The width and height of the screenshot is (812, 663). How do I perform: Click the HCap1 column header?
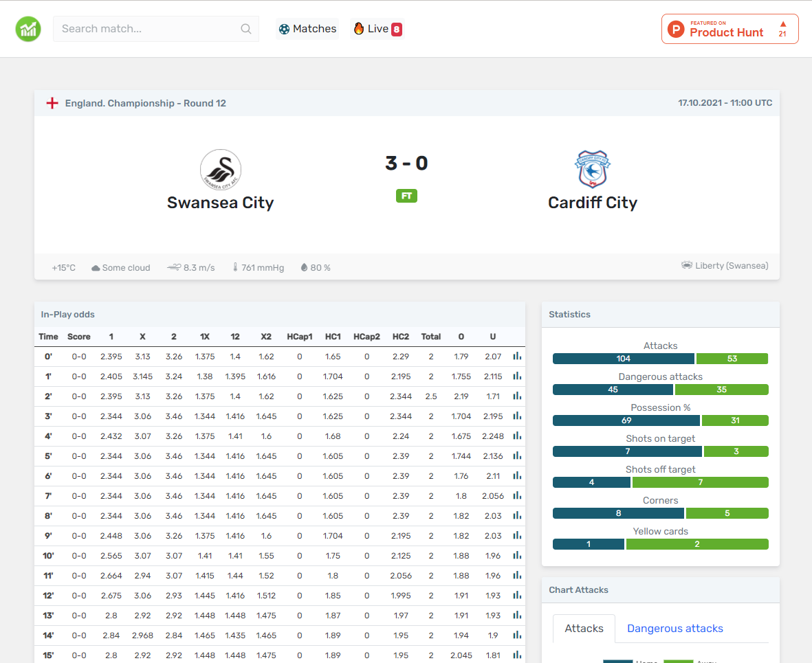pyautogui.click(x=299, y=337)
